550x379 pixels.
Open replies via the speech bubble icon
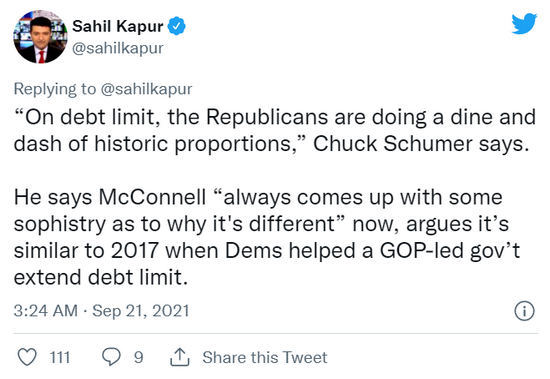point(111,357)
